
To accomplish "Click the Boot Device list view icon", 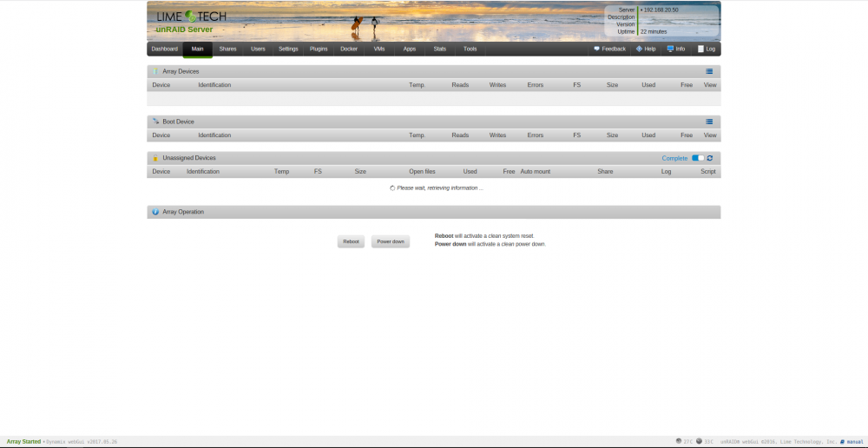I will pyautogui.click(x=709, y=122).
